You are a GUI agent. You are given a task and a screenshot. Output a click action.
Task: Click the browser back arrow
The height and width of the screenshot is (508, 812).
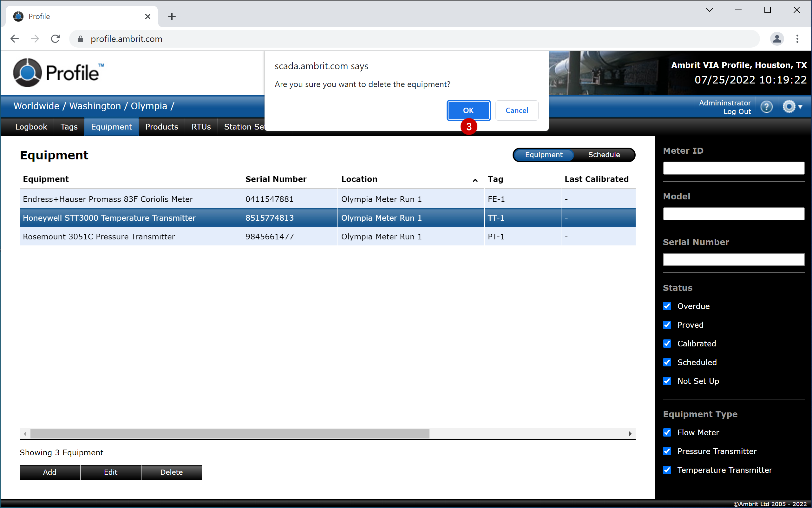tap(14, 39)
